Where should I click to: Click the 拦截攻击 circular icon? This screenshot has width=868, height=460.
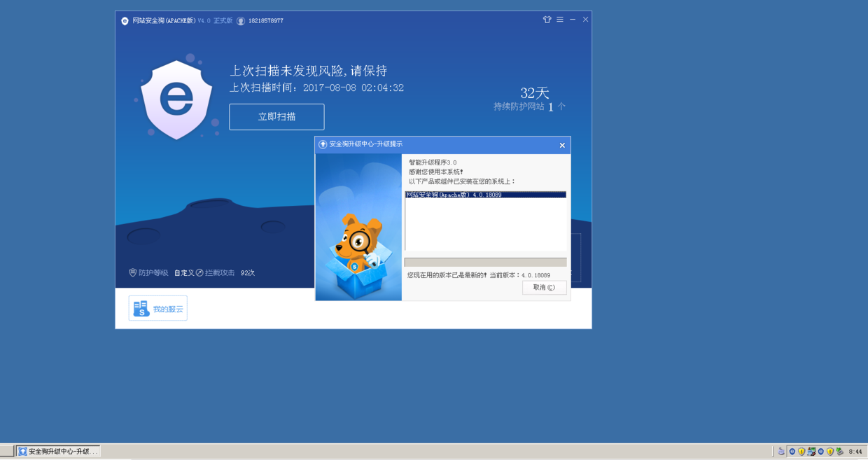[199, 272]
